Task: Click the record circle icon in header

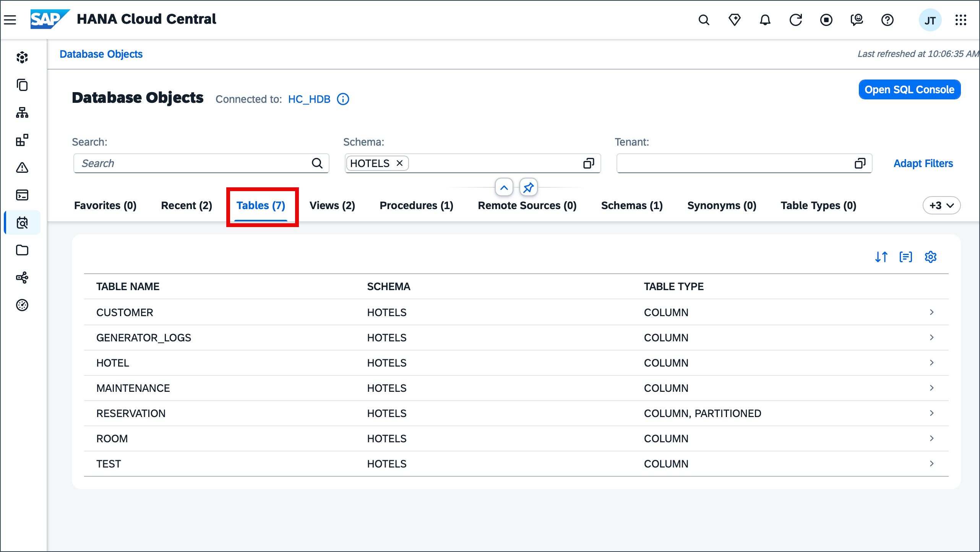Action: point(826,19)
